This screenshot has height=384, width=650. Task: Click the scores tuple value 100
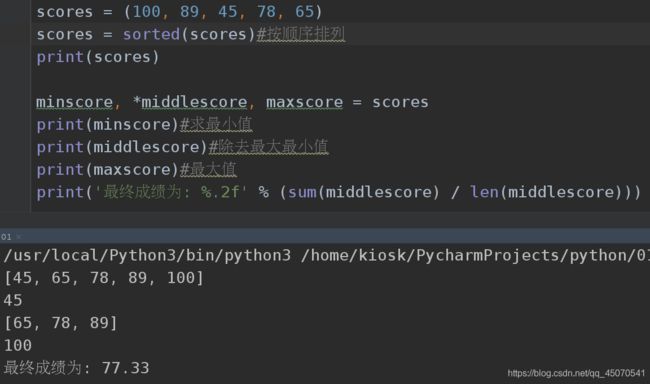[x=146, y=12]
